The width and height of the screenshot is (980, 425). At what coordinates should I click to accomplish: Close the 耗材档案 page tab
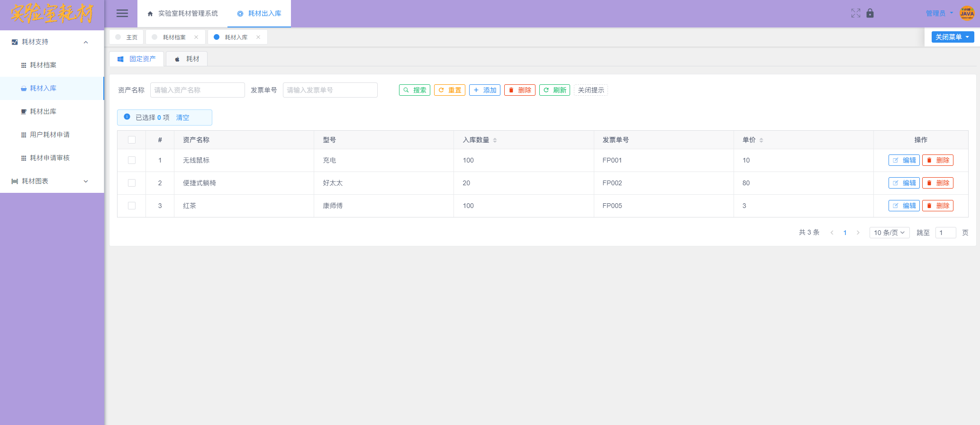(196, 37)
